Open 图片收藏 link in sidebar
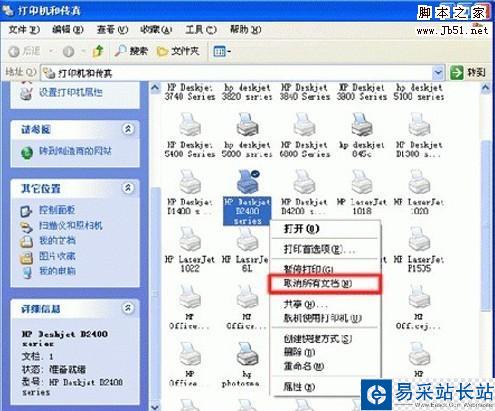This screenshot has width=495, height=411. [x=57, y=256]
